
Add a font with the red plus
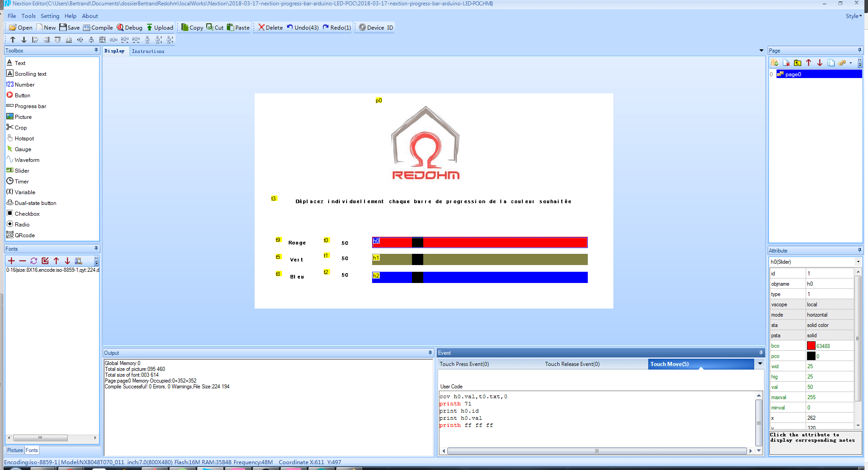[x=11, y=261]
